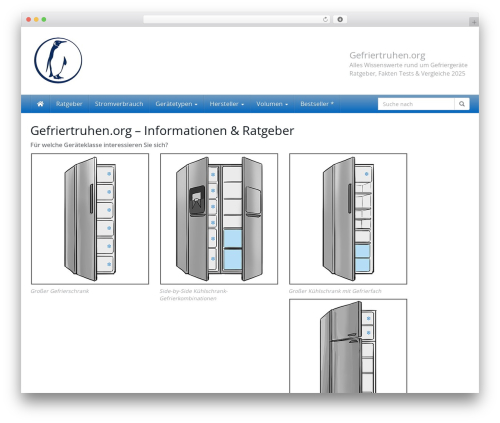The image size is (500, 423).
Task: Click the green maximize window button
Action: [x=44, y=19]
